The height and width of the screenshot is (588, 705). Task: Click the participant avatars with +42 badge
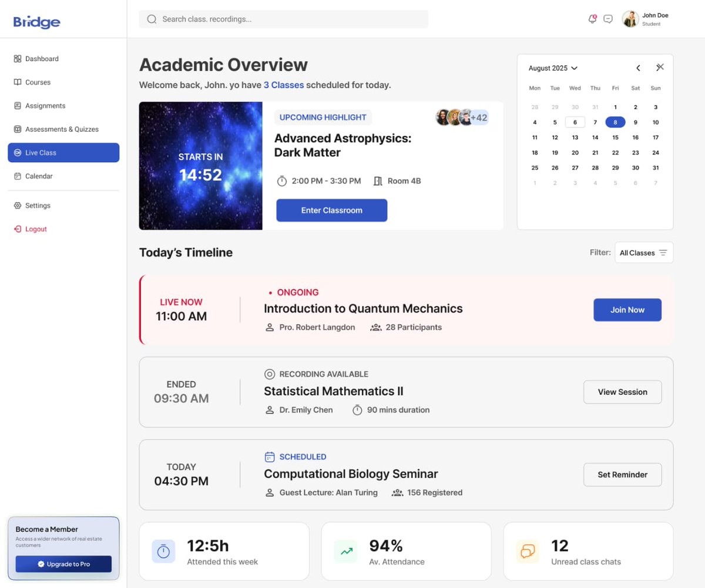(x=462, y=117)
